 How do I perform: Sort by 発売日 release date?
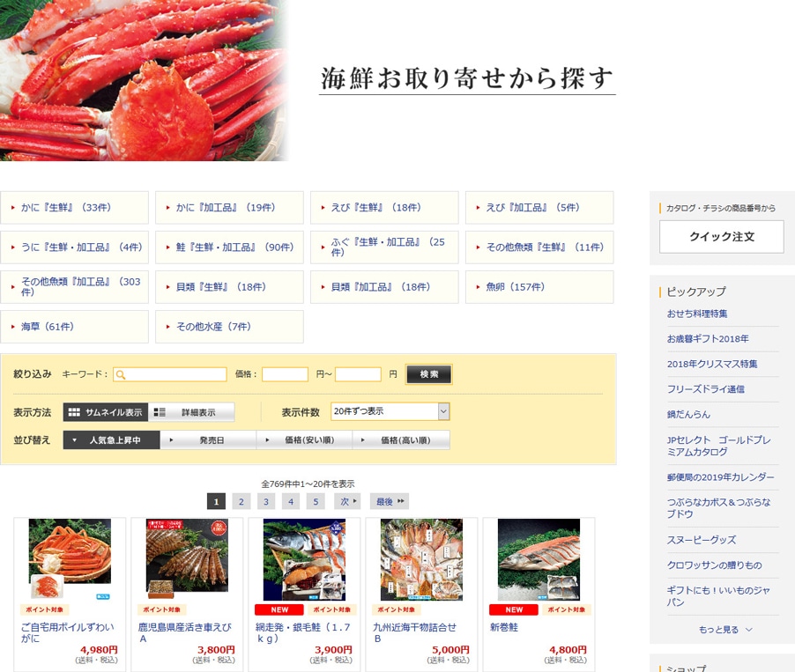pos(208,439)
